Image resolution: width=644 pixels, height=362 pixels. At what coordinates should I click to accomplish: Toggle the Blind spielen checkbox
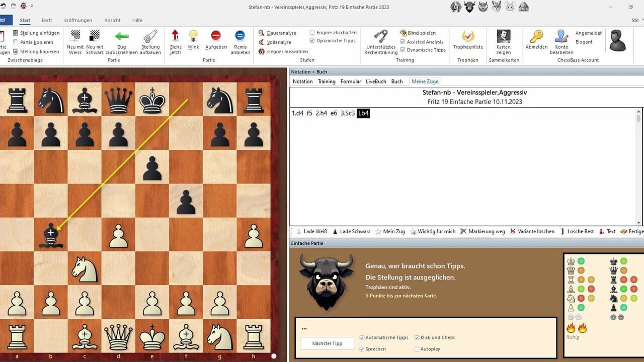click(403, 33)
